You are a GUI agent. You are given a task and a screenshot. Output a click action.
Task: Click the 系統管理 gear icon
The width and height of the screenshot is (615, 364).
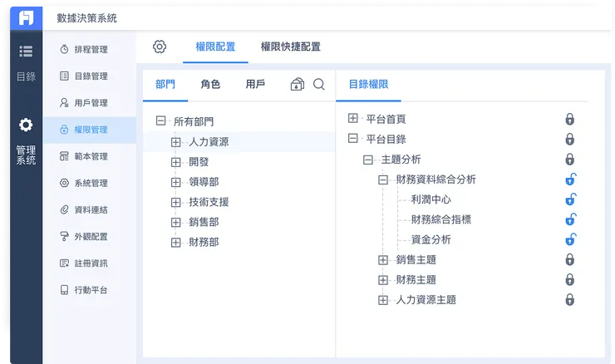64,183
